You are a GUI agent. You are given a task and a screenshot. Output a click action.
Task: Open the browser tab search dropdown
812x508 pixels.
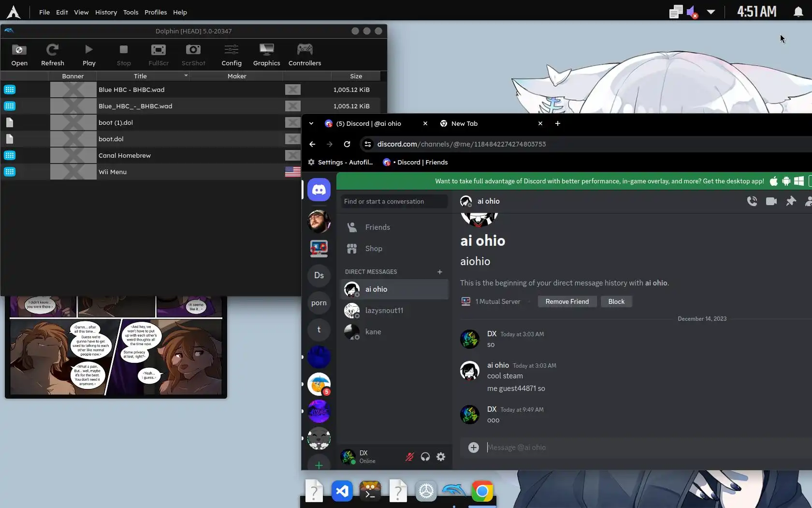311,123
